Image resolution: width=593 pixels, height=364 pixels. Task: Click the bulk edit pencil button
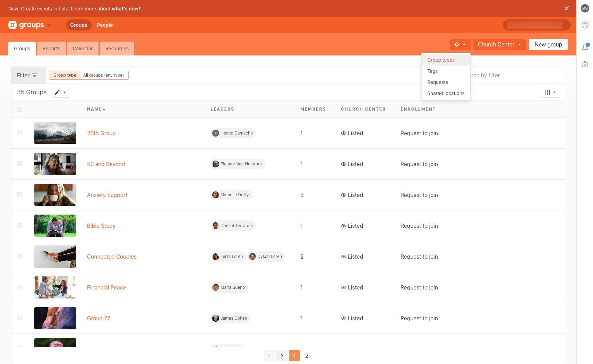pyautogui.click(x=61, y=92)
